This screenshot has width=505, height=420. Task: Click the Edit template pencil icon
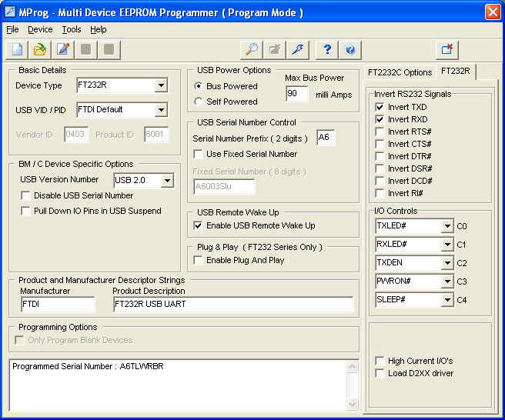point(63,50)
